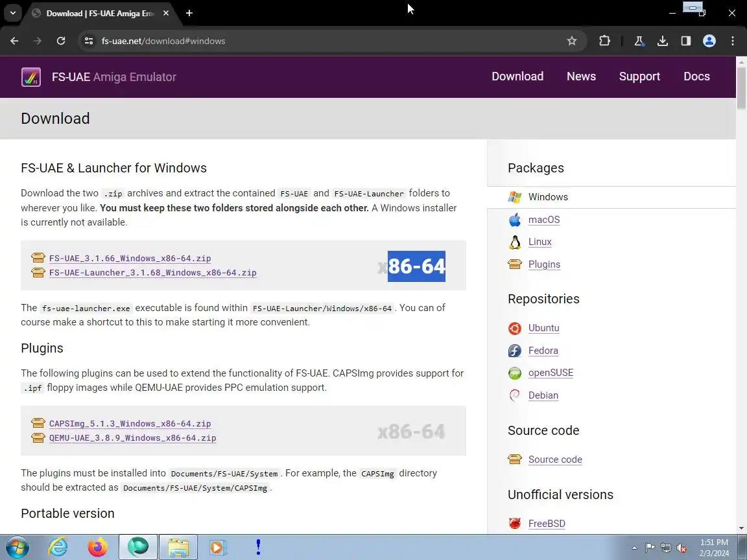Open Chrome three-dot menu

(x=733, y=41)
